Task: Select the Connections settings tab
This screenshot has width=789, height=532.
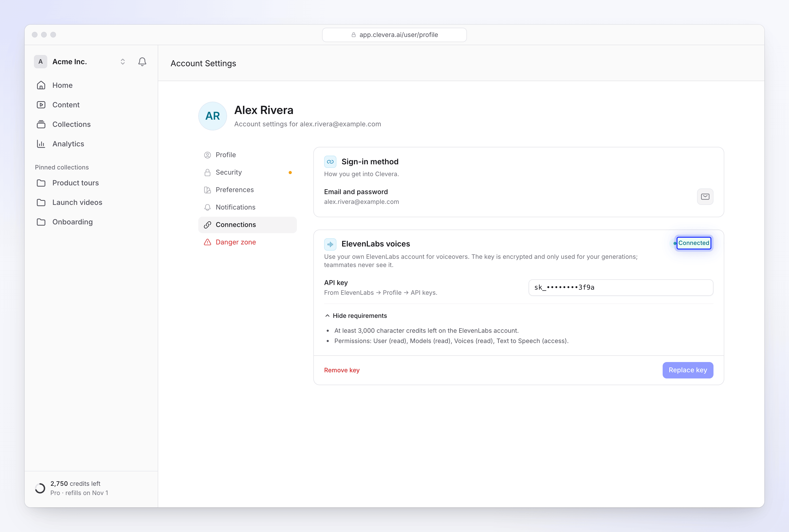Action: point(247,225)
